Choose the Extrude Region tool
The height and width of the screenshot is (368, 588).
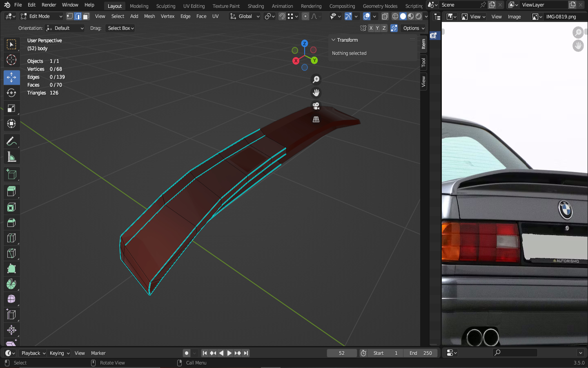(x=11, y=191)
